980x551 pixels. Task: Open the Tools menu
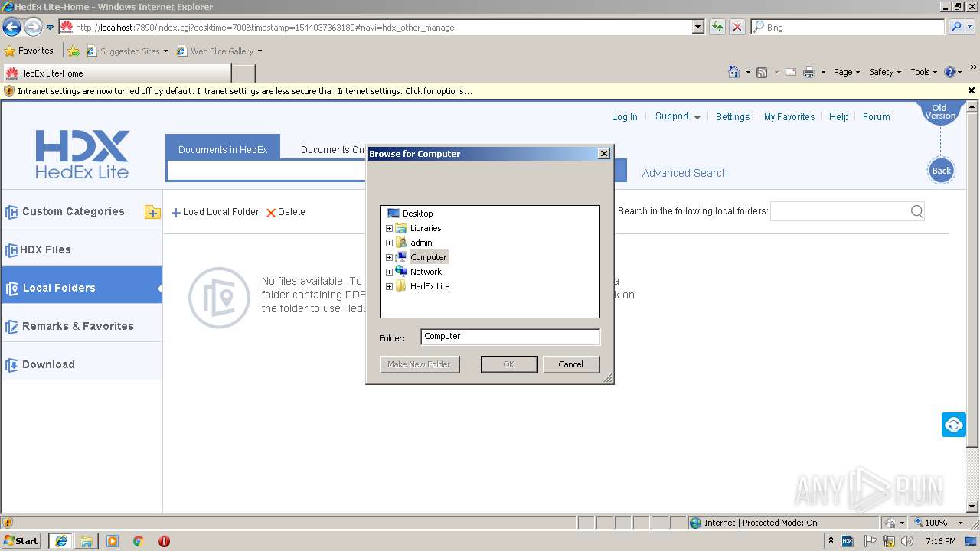point(923,72)
